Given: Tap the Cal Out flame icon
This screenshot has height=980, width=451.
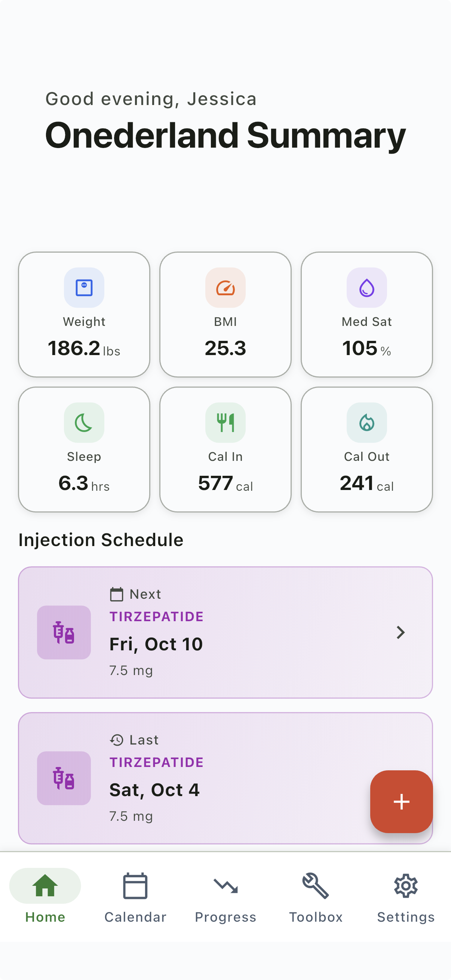Looking at the screenshot, I should click(366, 423).
